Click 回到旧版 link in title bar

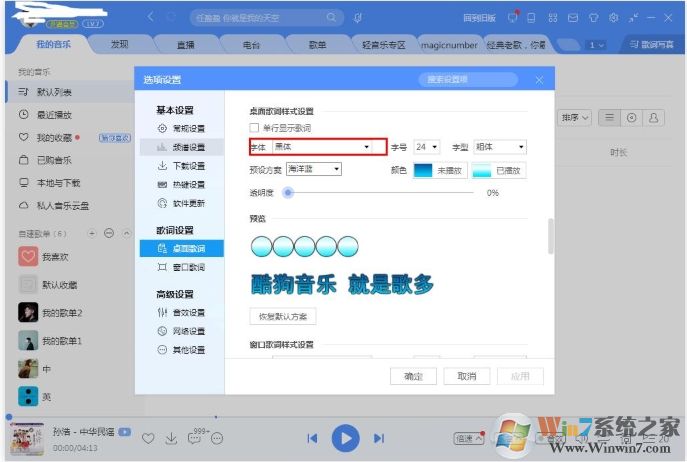click(480, 18)
